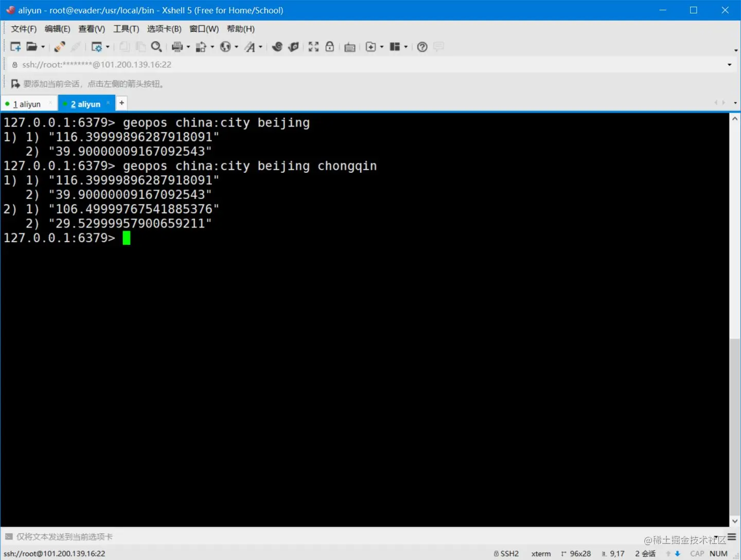Open the session Properties gear icon
The height and width of the screenshot is (560, 741).
pyautogui.click(x=96, y=47)
